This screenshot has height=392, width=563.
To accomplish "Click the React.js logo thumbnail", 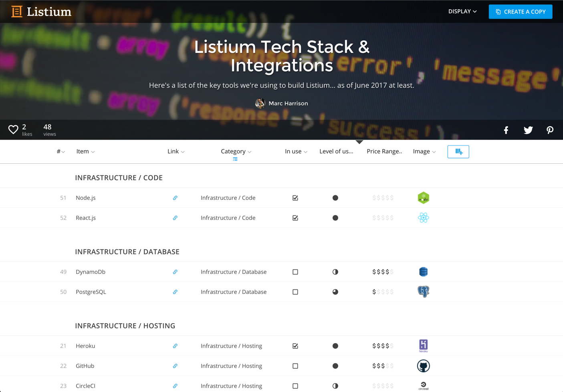I will point(424,218).
